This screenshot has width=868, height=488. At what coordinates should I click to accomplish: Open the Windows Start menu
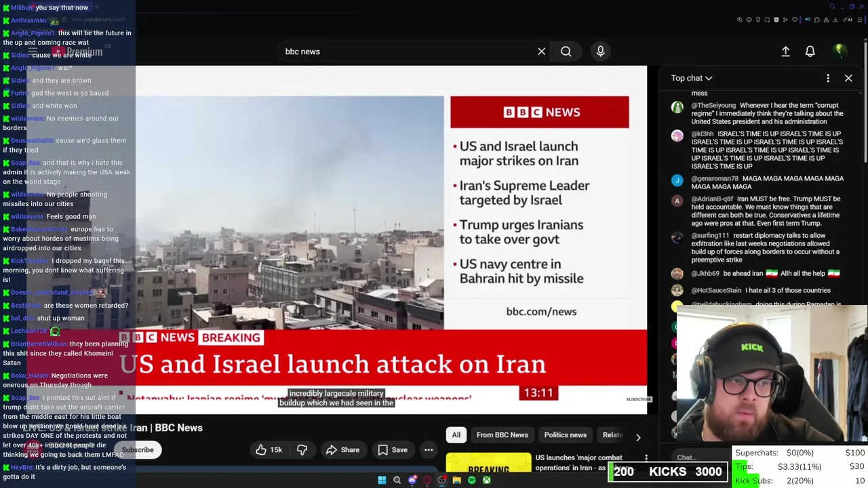click(382, 480)
